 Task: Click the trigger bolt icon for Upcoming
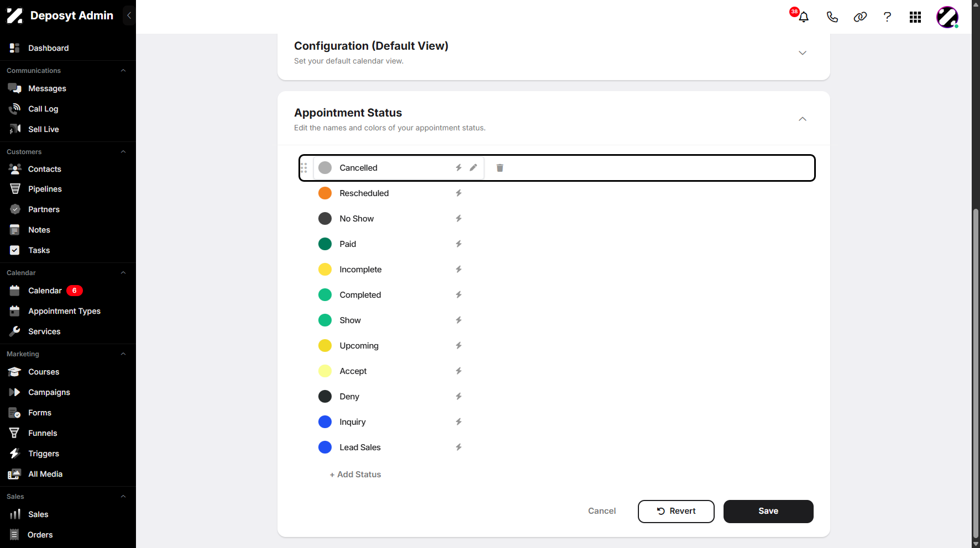pyautogui.click(x=458, y=345)
